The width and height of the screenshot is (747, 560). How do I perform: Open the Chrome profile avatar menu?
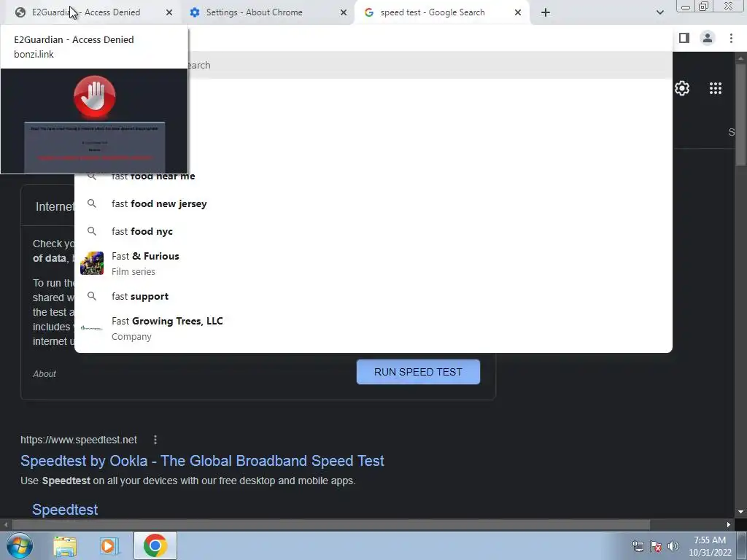708,38
